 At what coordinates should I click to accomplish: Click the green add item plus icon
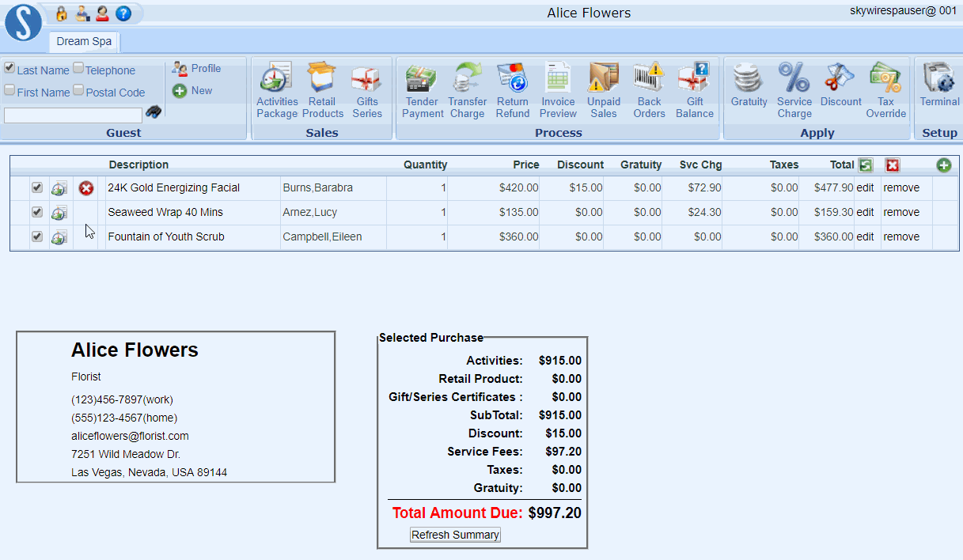point(943,165)
